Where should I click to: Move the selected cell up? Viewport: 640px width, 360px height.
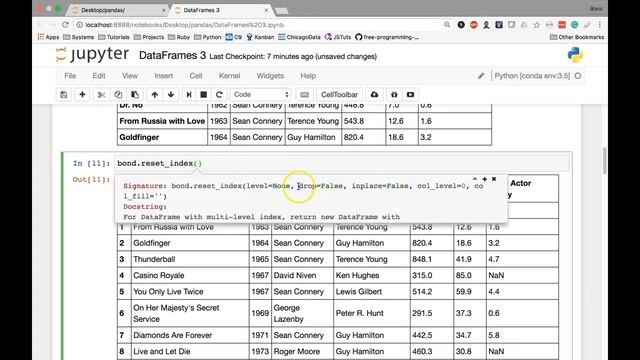point(154,95)
